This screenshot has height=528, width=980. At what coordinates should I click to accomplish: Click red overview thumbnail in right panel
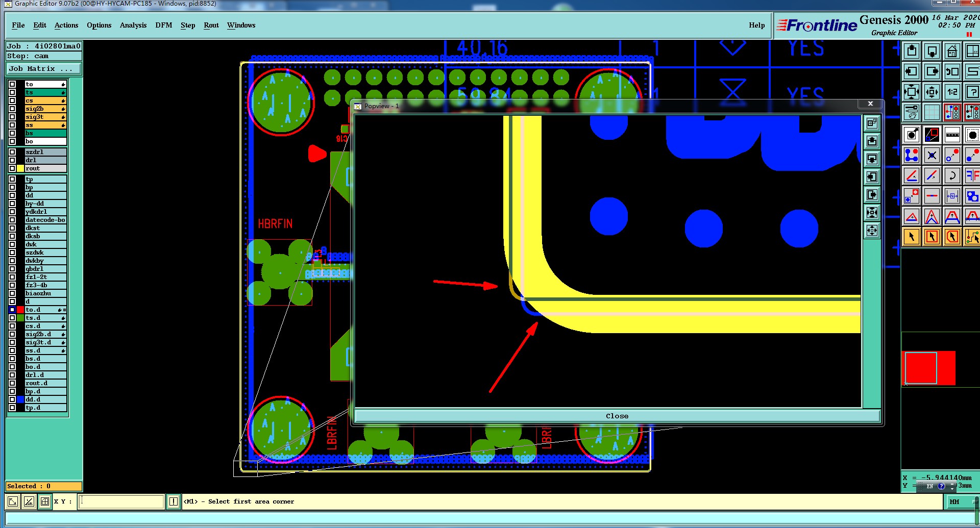coord(929,368)
